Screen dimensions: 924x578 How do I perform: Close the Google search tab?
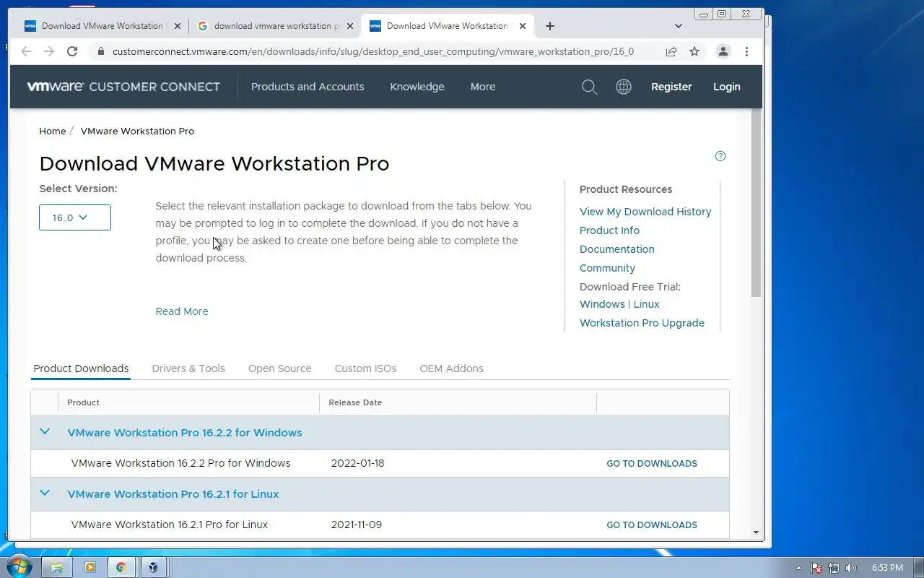coord(350,26)
